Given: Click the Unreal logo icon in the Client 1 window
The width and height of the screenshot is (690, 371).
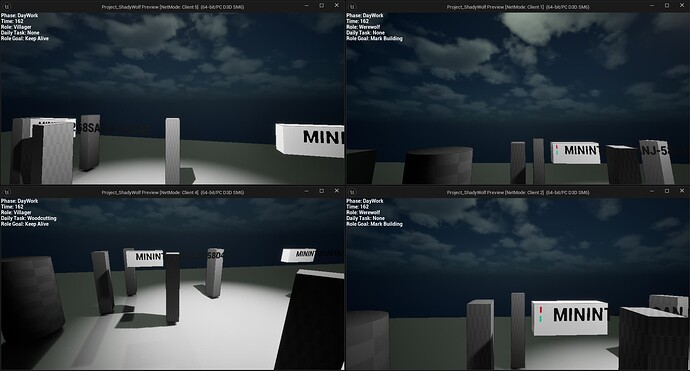Looking at the screenshot, I should coord(352,7).
